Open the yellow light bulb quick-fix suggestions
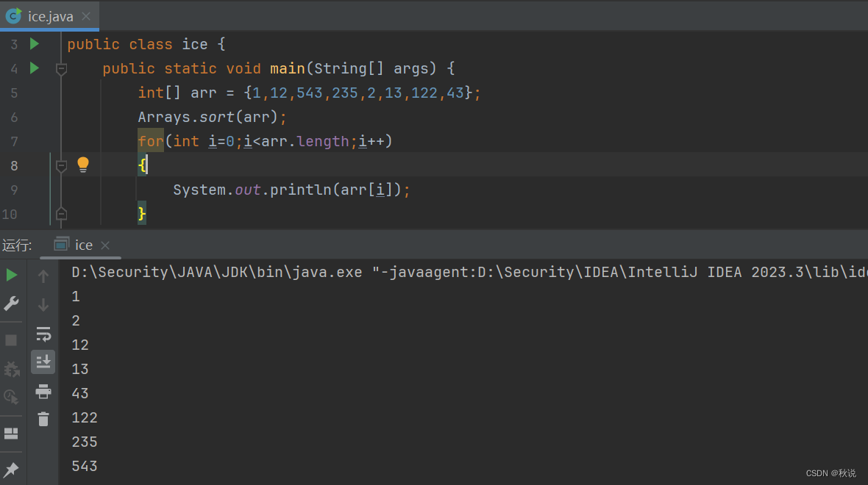 (x=83, y=165)
